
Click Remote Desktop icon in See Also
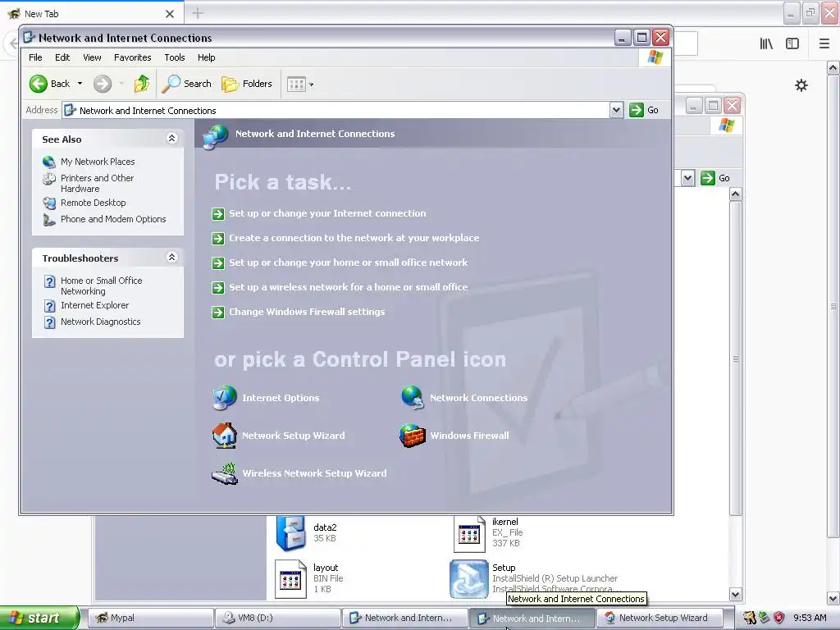click(49, 203)
